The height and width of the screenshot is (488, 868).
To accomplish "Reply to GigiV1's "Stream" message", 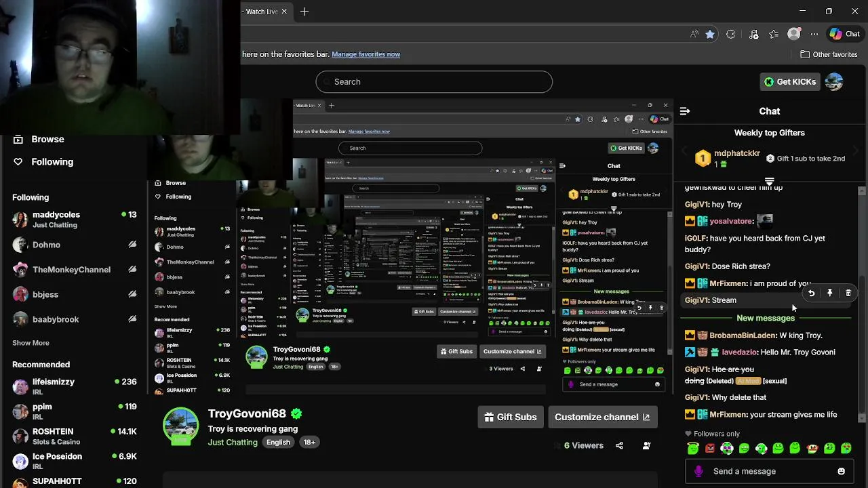I will (x=811, y=293).
